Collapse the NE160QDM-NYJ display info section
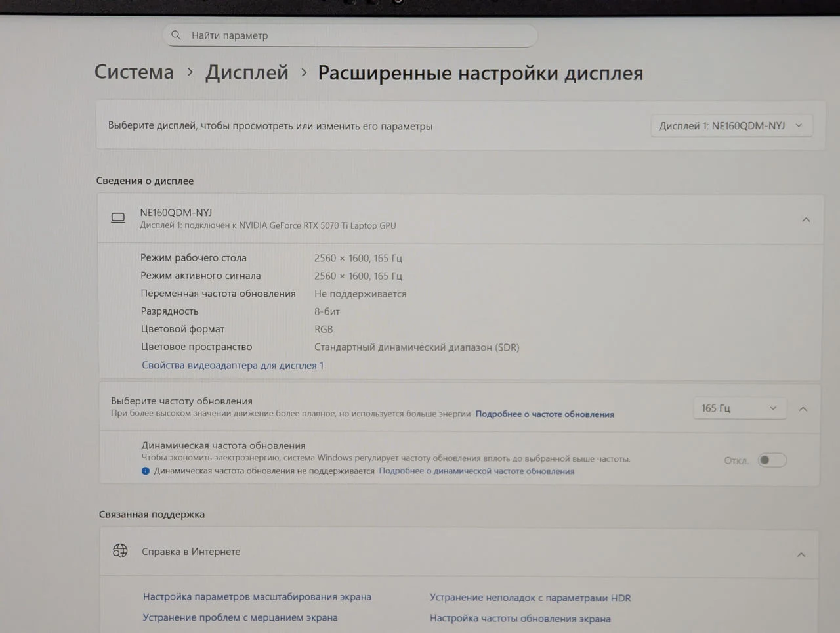The image size is (840, 633). click(806, 219)
